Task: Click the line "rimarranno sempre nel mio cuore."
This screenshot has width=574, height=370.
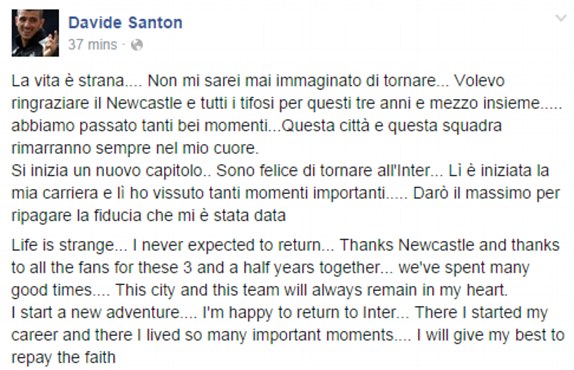Action: (135, 148)
